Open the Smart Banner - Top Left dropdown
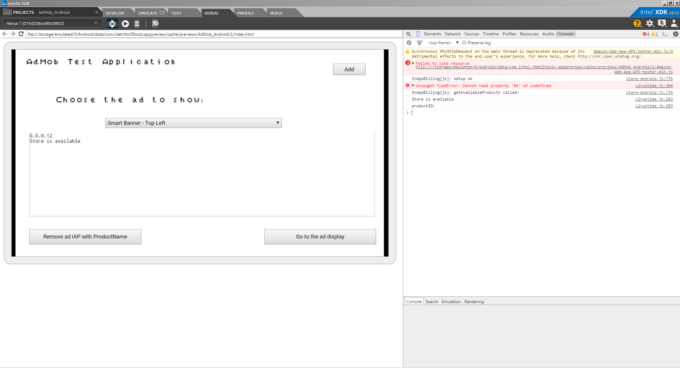 click(193, 123)
